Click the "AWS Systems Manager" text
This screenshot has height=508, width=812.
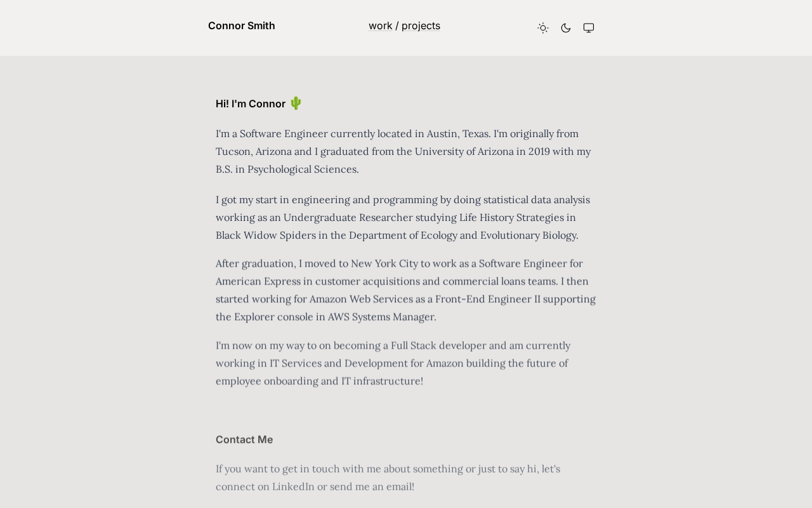click(x=381, y=316)
